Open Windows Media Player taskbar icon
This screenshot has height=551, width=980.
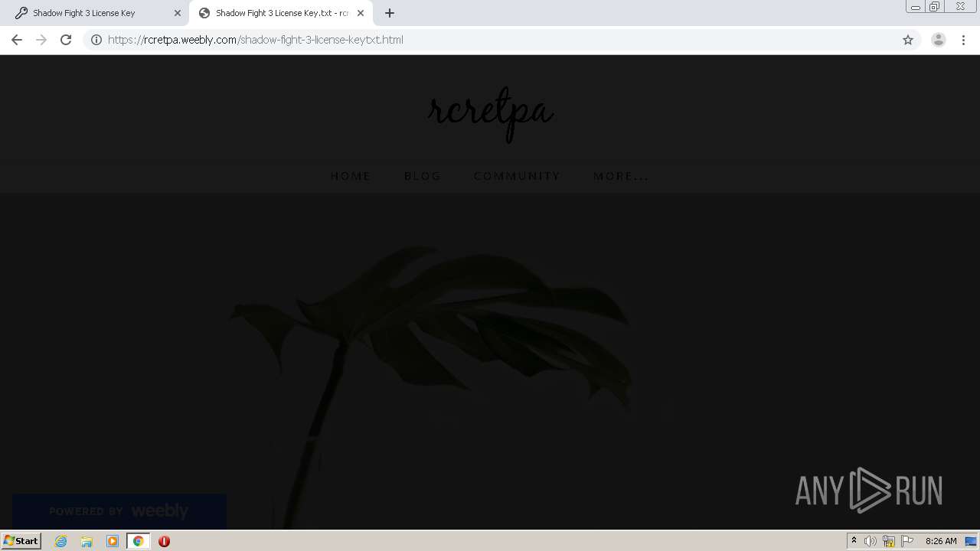113,541
